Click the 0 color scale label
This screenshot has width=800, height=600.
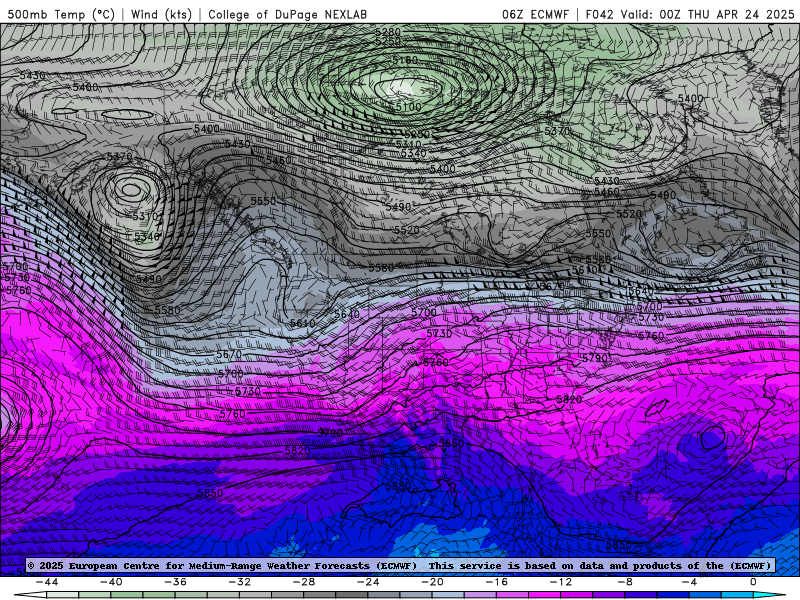pos(753,582)
